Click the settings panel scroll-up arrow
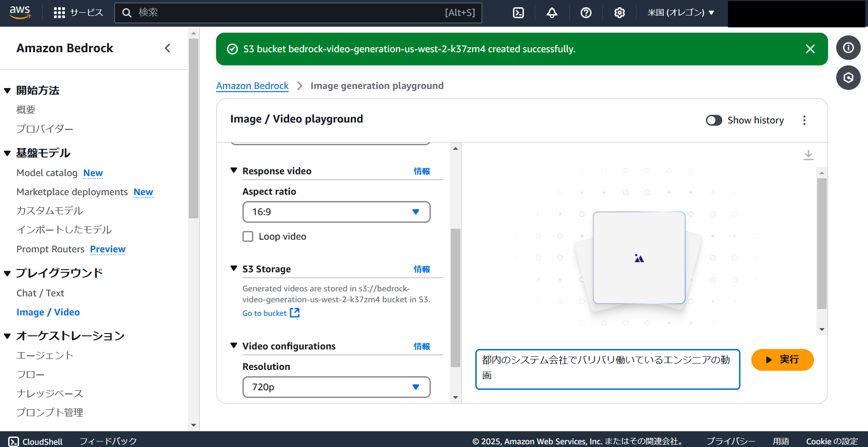 coord(455,148)
